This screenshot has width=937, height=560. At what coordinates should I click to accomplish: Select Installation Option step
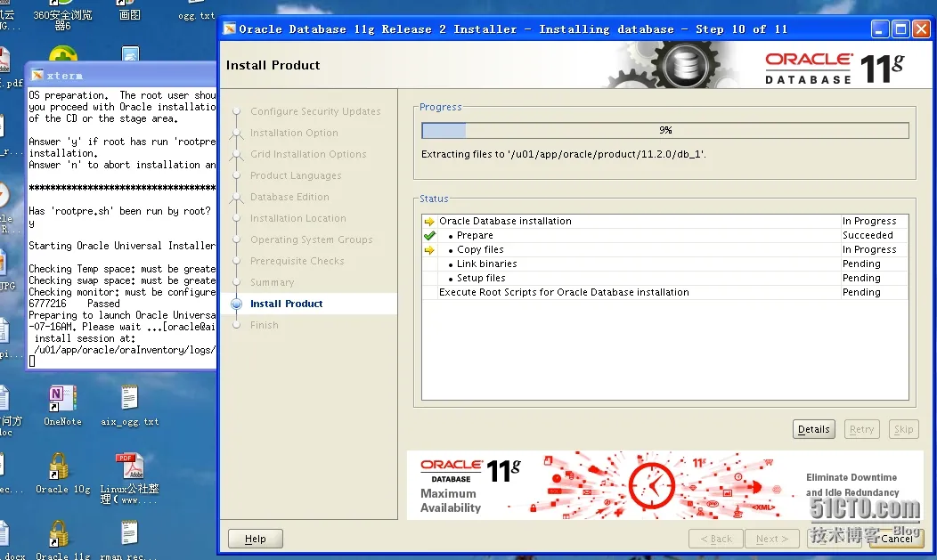pyautogui.click(x=293, y=133)
